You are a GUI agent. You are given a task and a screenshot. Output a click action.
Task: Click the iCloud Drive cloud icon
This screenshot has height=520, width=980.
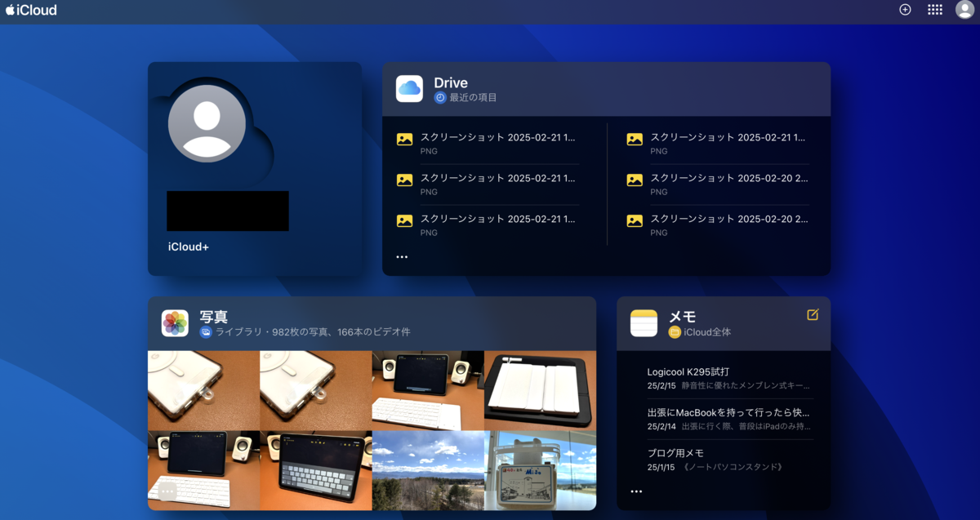pyautogui.click(x=409, y=89)
